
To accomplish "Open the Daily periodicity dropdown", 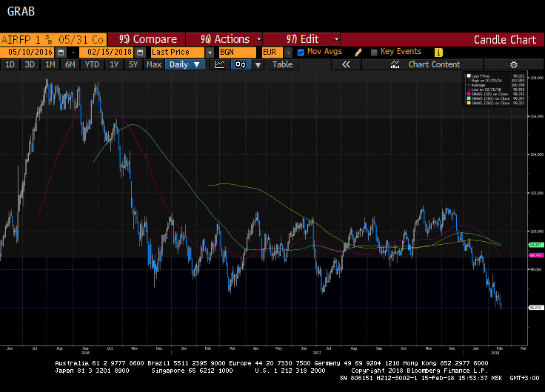I will (185, 64).
